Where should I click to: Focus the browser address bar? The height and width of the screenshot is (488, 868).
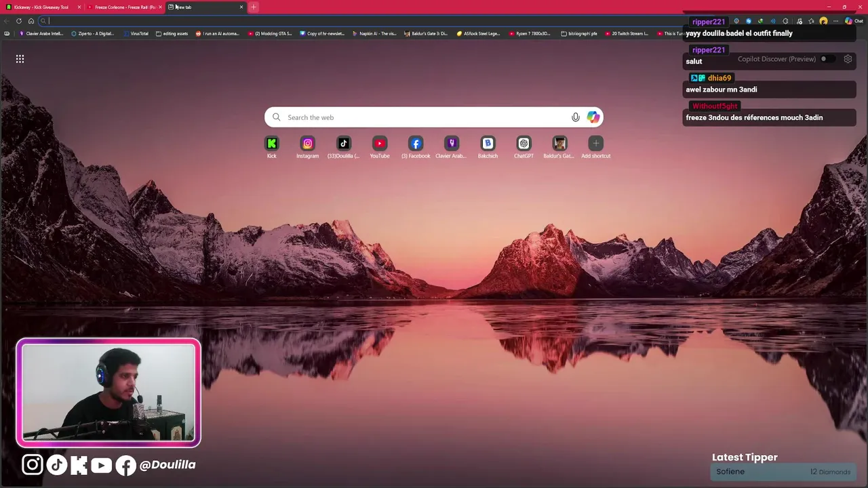359,21
